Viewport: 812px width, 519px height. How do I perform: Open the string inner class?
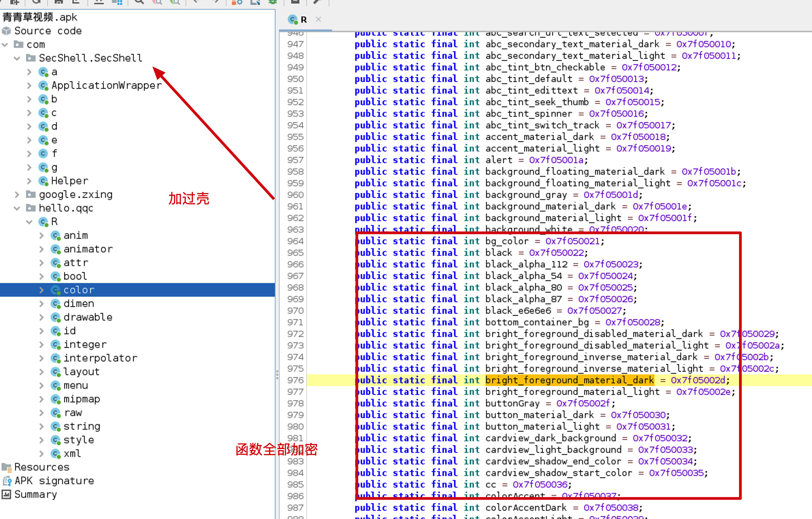coord(82,426)
